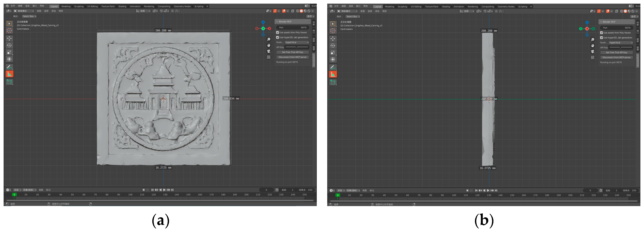Open Shading workspace tab in left view window
644x231 pixels.
click(446, 7)
